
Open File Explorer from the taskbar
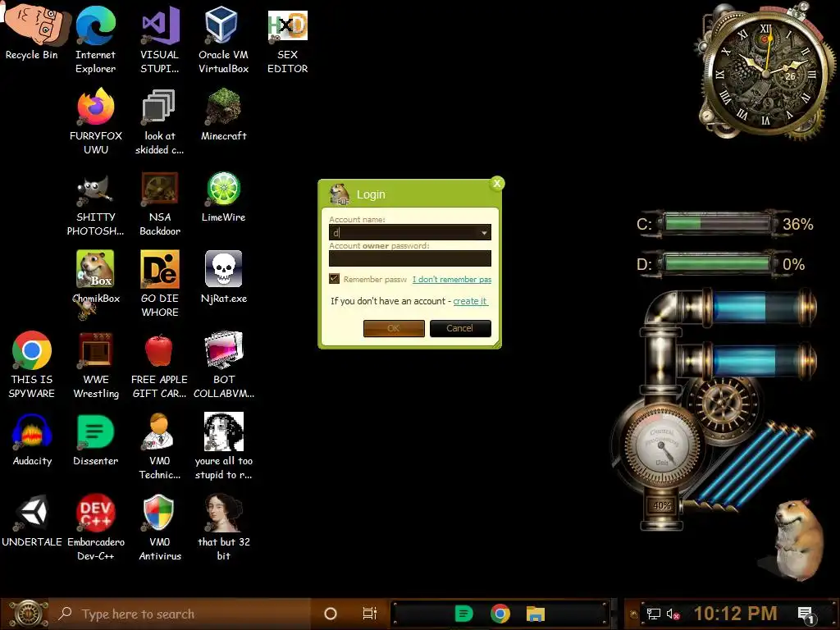(535, 614)
